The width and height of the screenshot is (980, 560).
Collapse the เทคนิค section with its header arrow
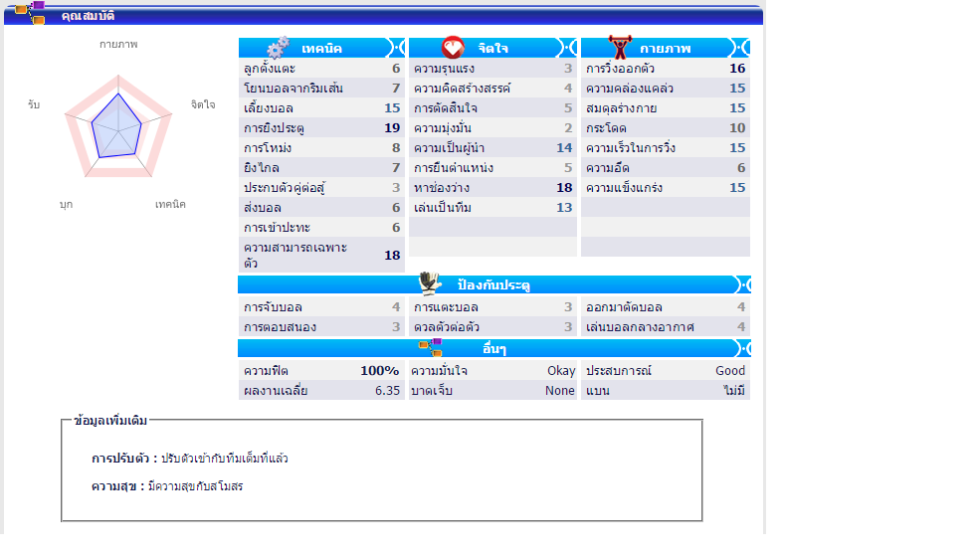(397, 48)
